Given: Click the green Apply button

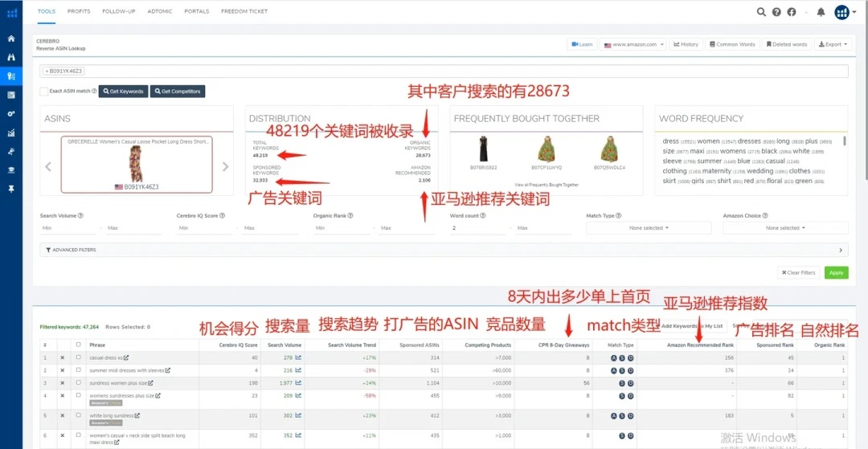Looking at the screenshot, I should [836, 272].
